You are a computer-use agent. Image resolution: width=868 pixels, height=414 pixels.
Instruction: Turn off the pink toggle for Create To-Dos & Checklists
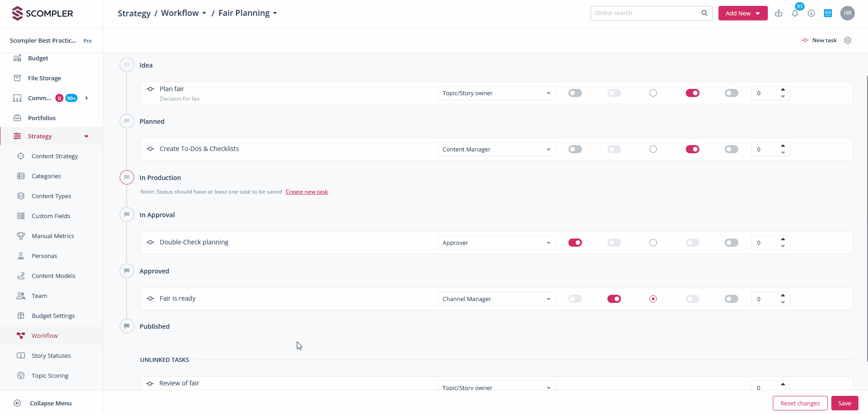(x=692, y=149)
